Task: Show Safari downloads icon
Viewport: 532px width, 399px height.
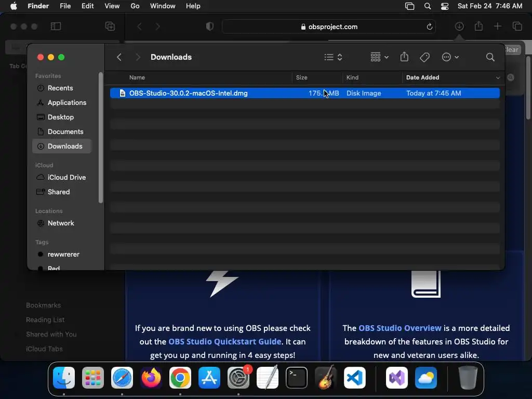Action: [459, 26]
